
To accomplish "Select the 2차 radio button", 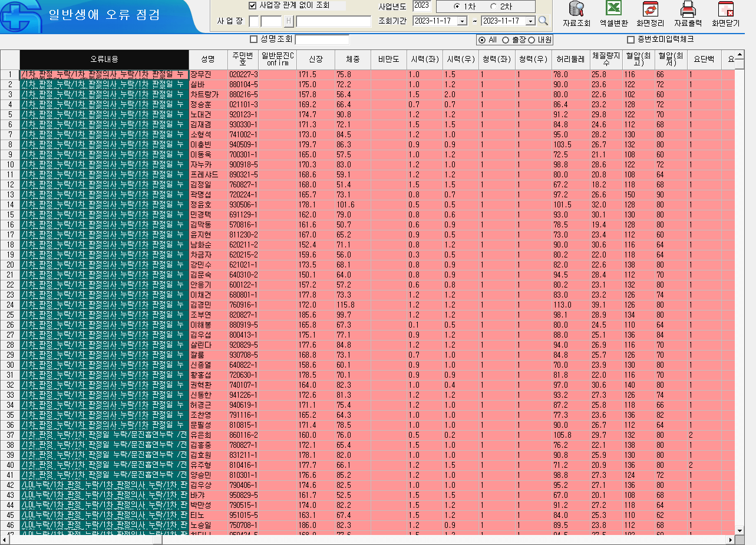I will coord(493,6).
